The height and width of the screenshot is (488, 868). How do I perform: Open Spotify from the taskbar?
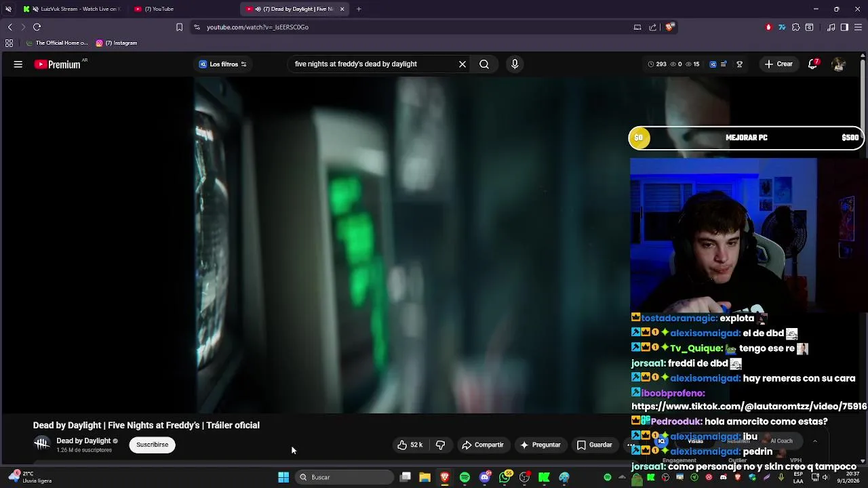point(465,477)
